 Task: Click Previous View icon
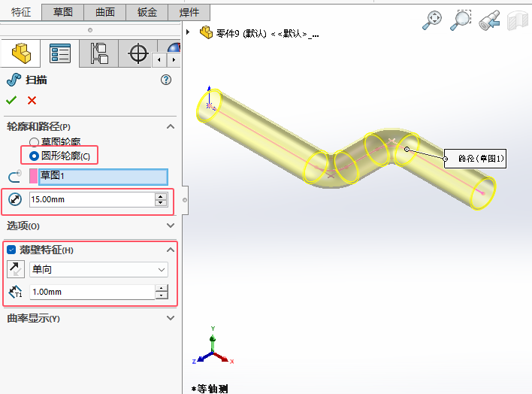(x=489, y=20)
